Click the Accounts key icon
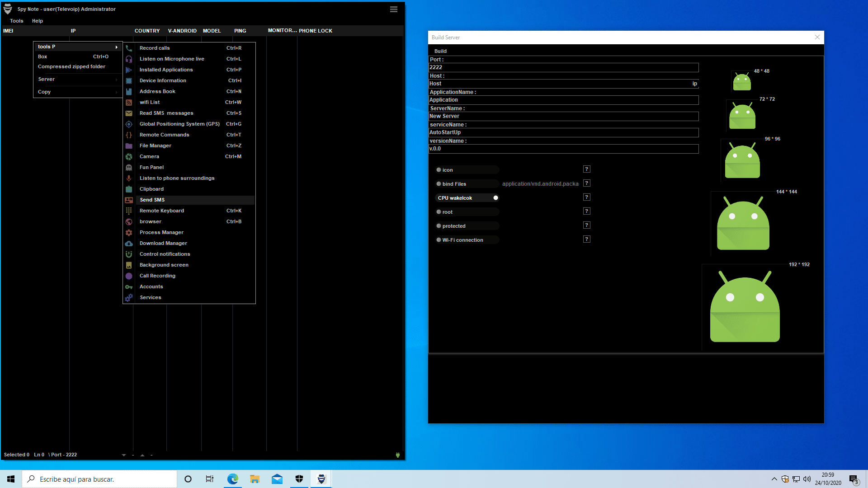Viewport: 868px width, 488px height. coord(129,287)
